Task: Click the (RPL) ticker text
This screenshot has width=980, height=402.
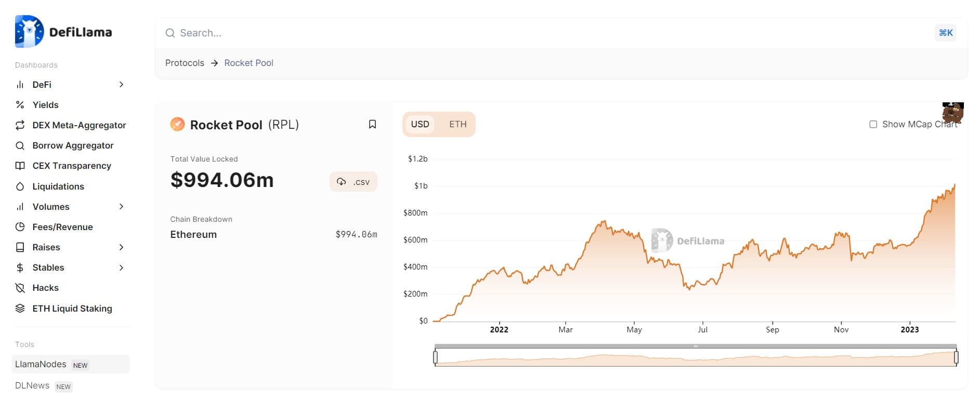Action: coord(283,125)
